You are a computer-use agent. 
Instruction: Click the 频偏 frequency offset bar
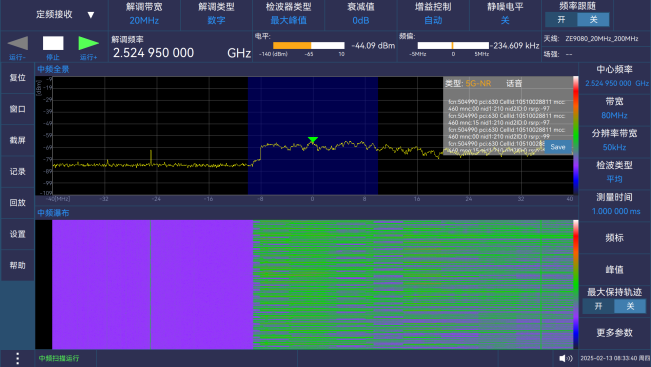[453, 45]
